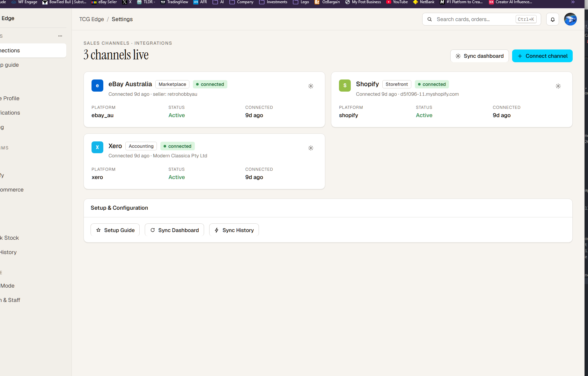The image size is (588, 376).
Task: Open the Creator AI Influence bookmark
Action: (x=511, y=2)
